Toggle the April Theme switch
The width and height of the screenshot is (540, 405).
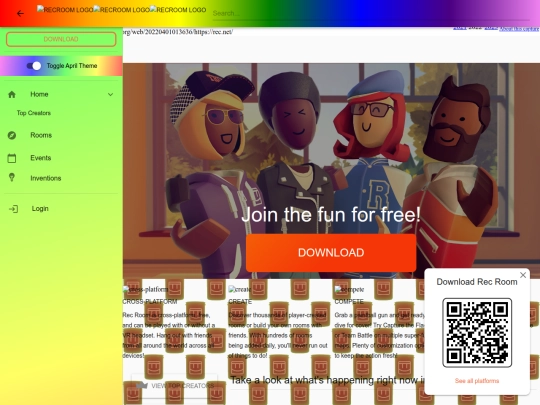click(x=34, y=66)
